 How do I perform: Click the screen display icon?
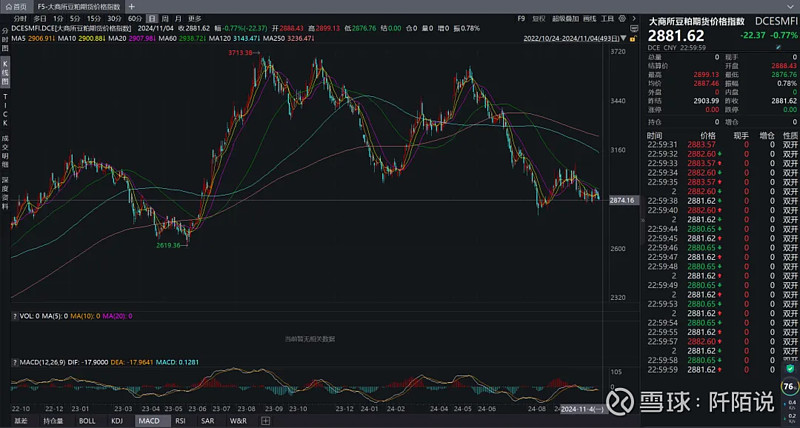[x=634, y=29]
